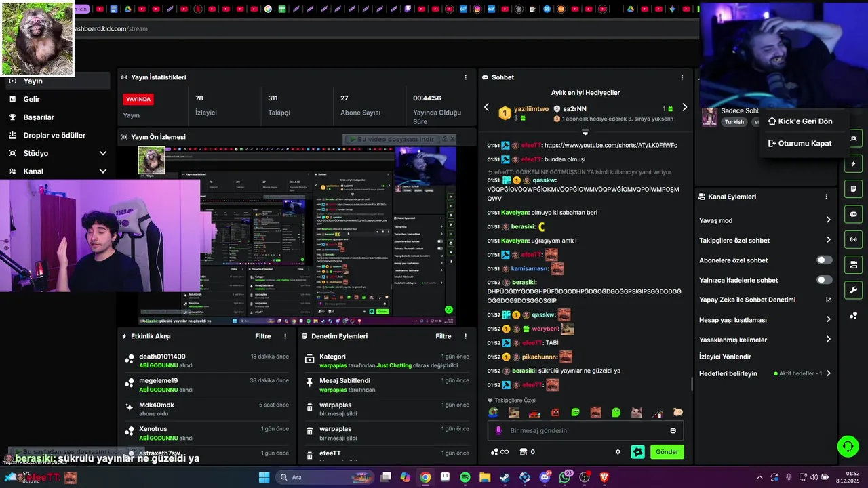Viewport: 868px width, 488px height.
Task: Show previous top gifter with left arrow
Action: [x=486, y=107]
